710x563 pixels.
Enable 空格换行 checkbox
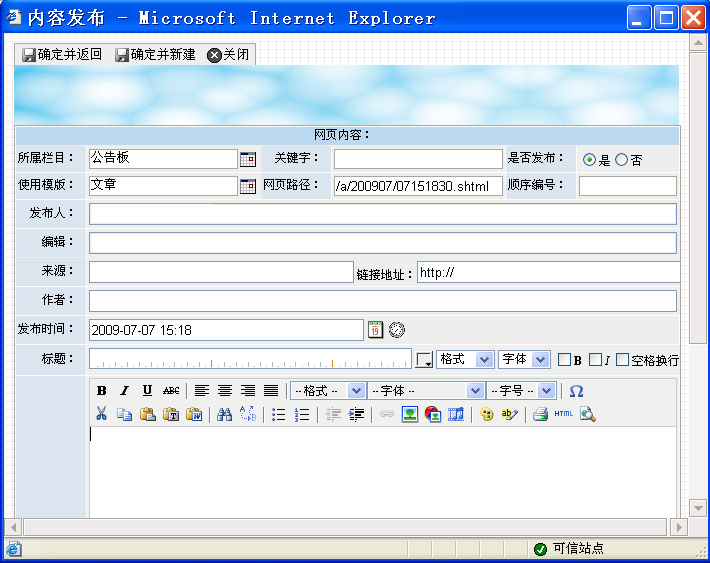click(623, 360)
